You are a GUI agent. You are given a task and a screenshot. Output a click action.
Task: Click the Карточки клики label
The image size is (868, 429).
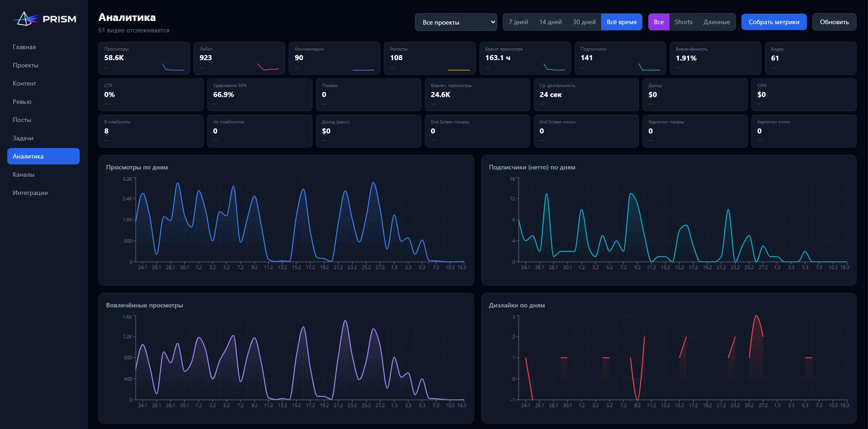click(774, 122)
